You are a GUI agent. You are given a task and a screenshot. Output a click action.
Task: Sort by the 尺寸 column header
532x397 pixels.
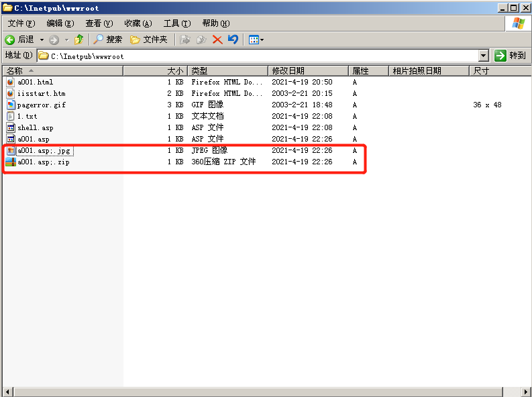tap(500, 71)
